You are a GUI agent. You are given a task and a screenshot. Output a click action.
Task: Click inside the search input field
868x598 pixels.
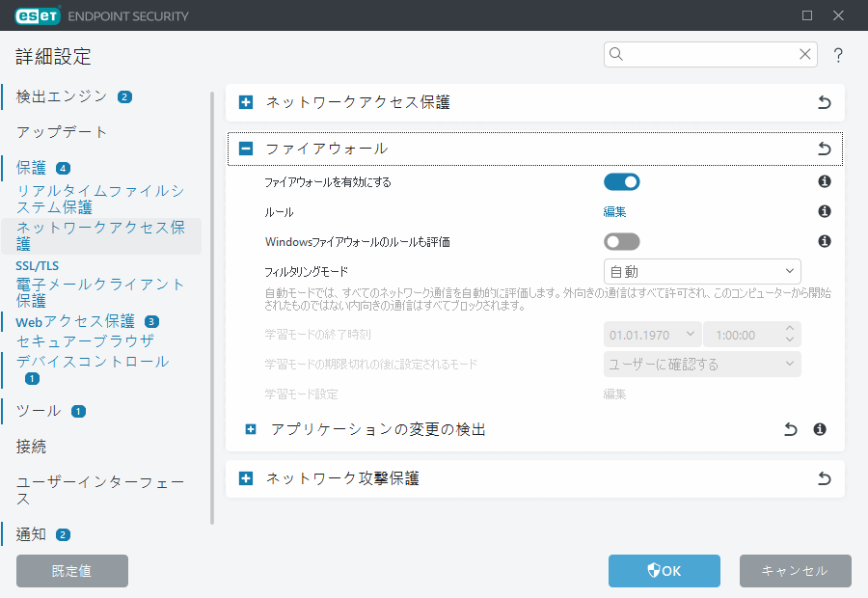tap(704, 55)
